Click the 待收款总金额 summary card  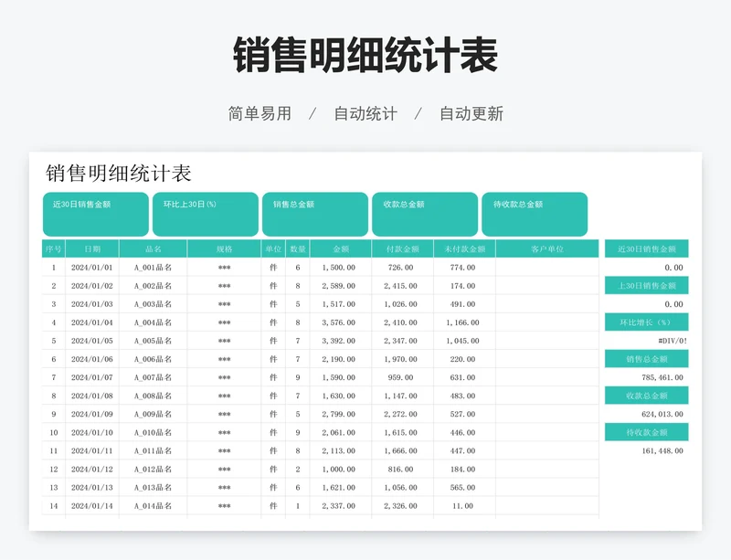pos(535,215)
